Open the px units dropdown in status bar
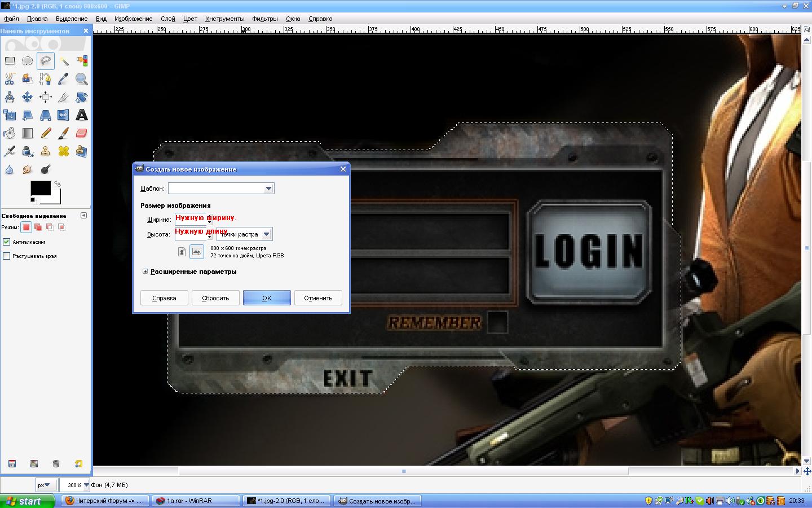 coord(46,485)
